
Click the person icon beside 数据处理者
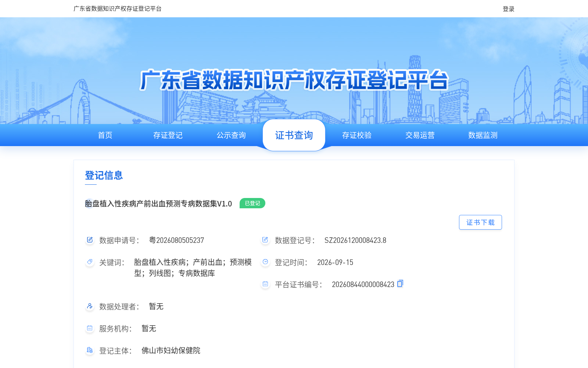point(90,306)
